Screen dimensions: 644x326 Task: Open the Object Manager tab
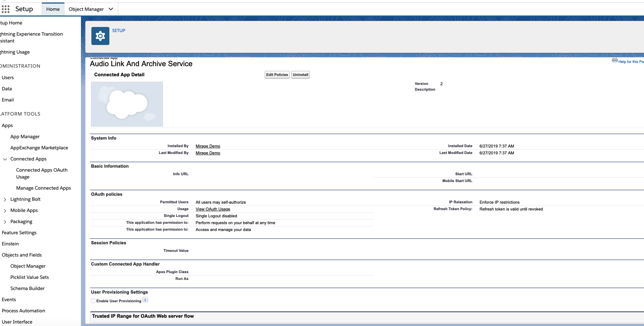[x=86, y=9]
